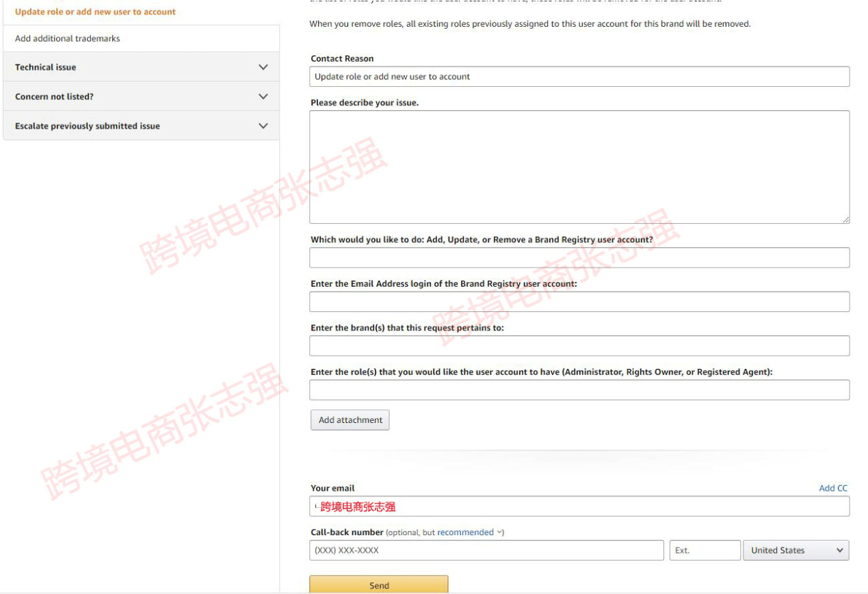Focus the Please describe your issue textarea
This screenshot has width=868, height=594.
pyautogui.click(x=579, y=167)
